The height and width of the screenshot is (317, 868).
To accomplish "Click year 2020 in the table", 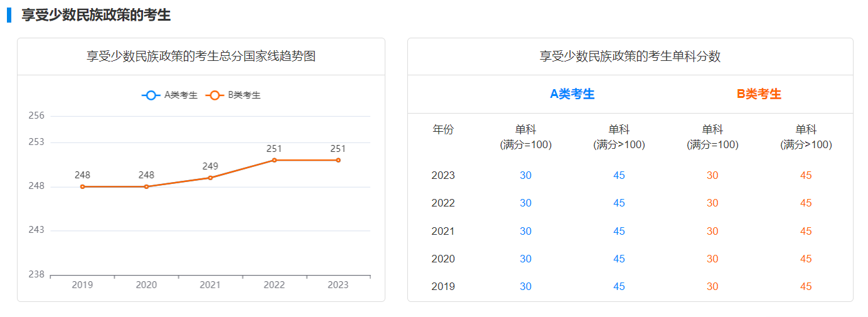I will pos(443,259).
